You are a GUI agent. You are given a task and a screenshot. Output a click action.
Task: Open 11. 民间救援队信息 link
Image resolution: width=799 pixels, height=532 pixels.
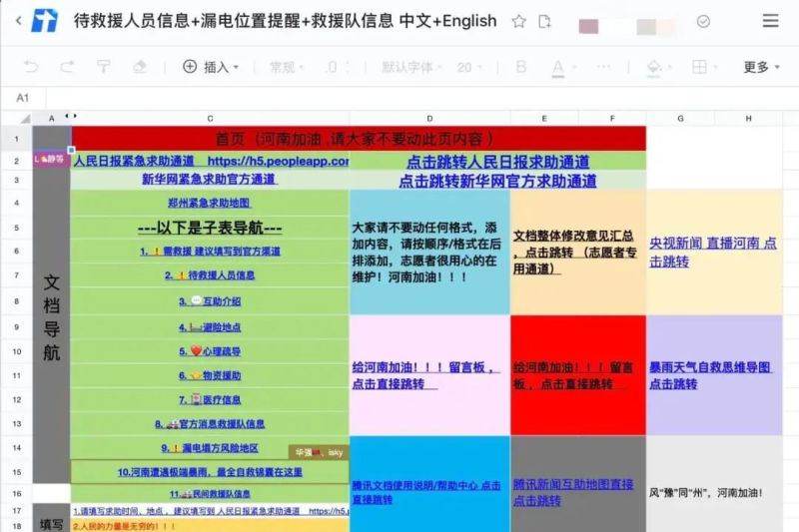click(x=210, y=493)
